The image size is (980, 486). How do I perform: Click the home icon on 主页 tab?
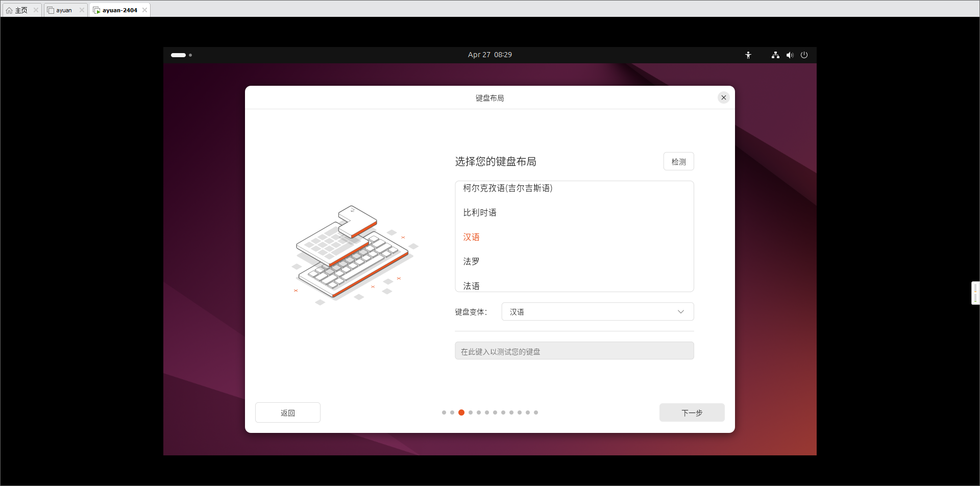click(9, 10)
